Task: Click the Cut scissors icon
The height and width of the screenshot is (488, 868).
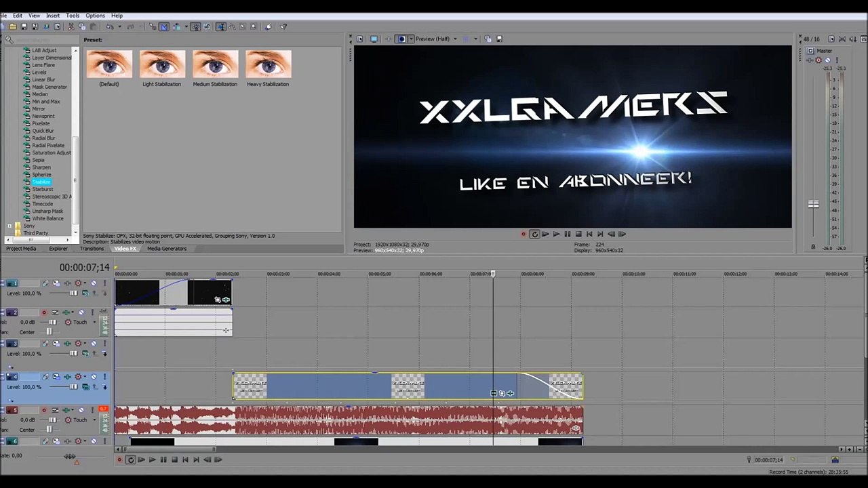Action: 71,27
